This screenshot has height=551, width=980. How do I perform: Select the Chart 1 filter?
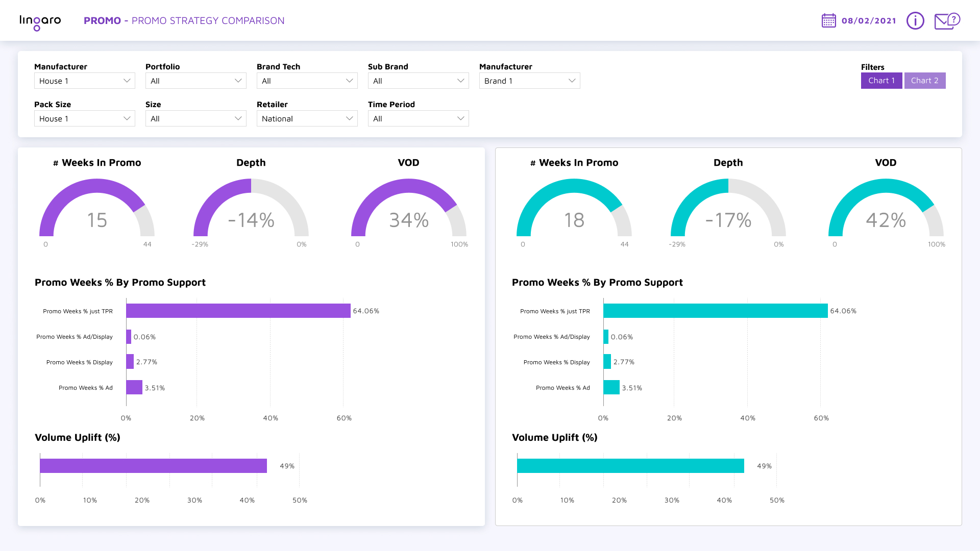click(881, 80)
